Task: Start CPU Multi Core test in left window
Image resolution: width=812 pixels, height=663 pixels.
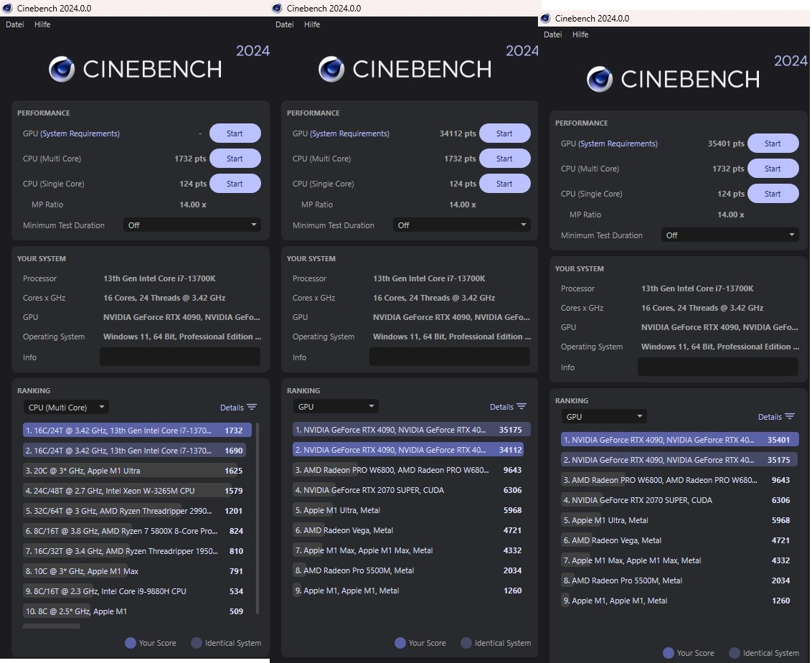Action: point(235,159)
